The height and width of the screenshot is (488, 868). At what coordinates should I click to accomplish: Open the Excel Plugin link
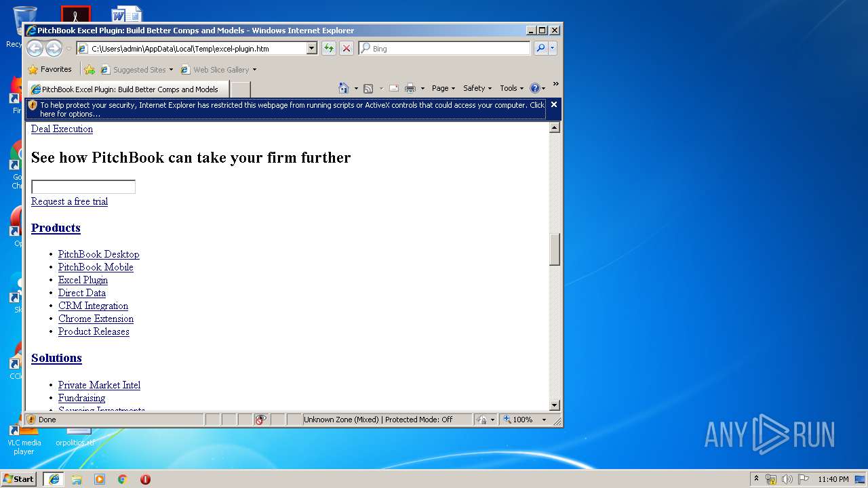pos(83,280)
